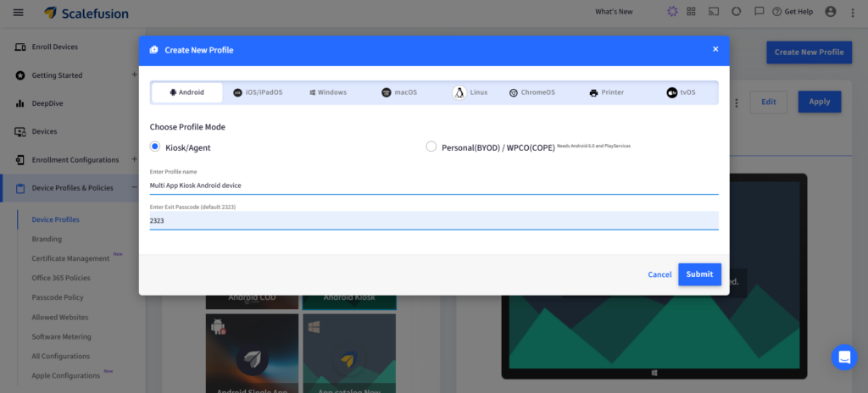Screen dimensions: 868x393
Task: Open Certificate Management in sidebar
Action: click(71, 258)
